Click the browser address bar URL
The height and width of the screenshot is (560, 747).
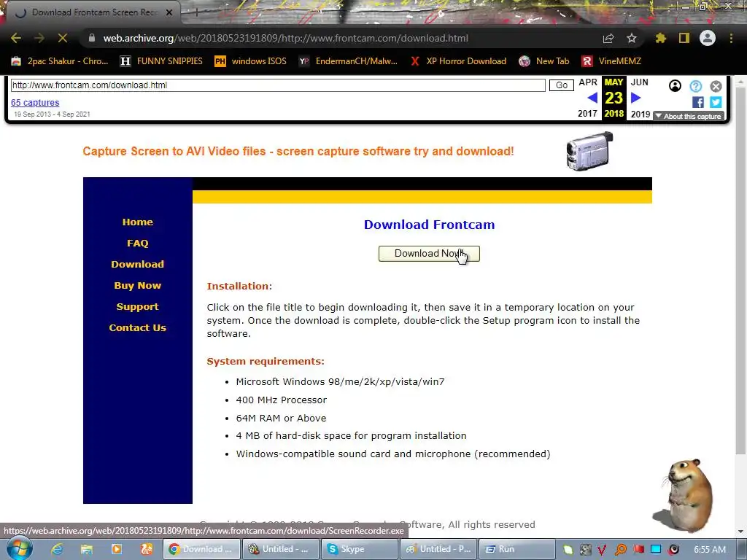coord(286,38)
